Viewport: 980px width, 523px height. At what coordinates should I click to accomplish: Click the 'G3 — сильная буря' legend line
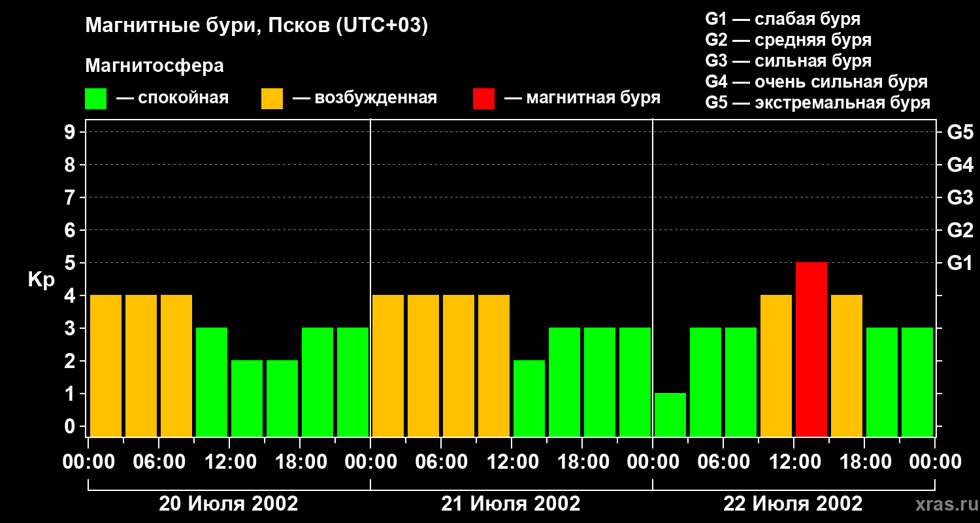coord(788,61)
